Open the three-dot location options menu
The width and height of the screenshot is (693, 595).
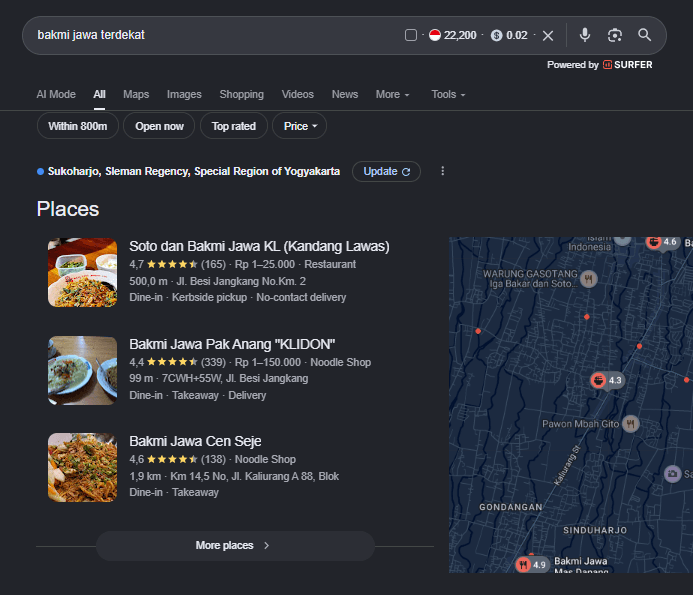point(442,171)
